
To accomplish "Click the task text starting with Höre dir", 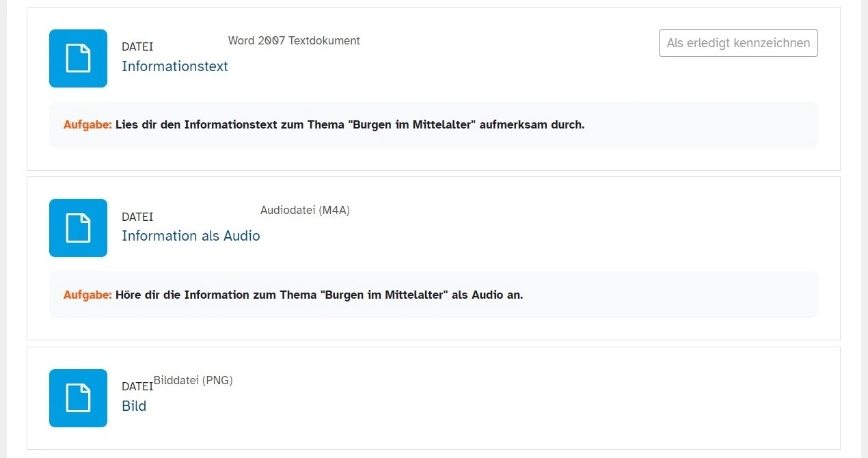I will [318, 295].
